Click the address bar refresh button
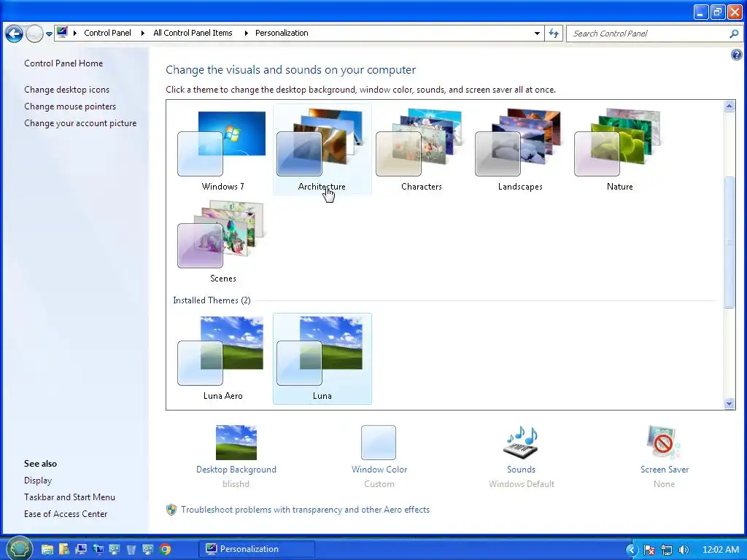Screen dimensions: 747x560 [554, 34]
